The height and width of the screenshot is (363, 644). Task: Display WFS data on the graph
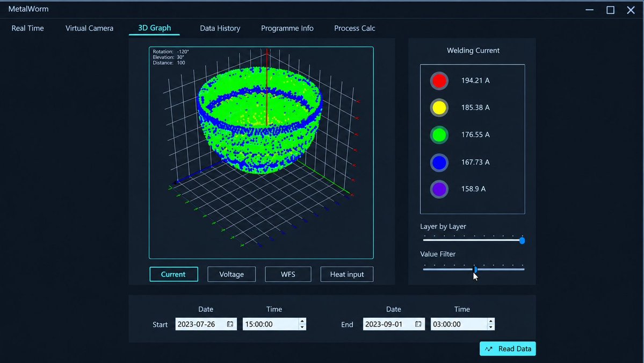[288, 274]
